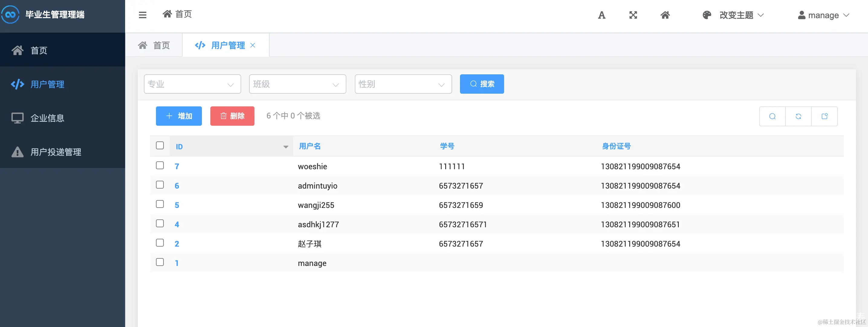Open 用户投递管理 in the sidebar
The image size is (868, 327).
(55, 152)
